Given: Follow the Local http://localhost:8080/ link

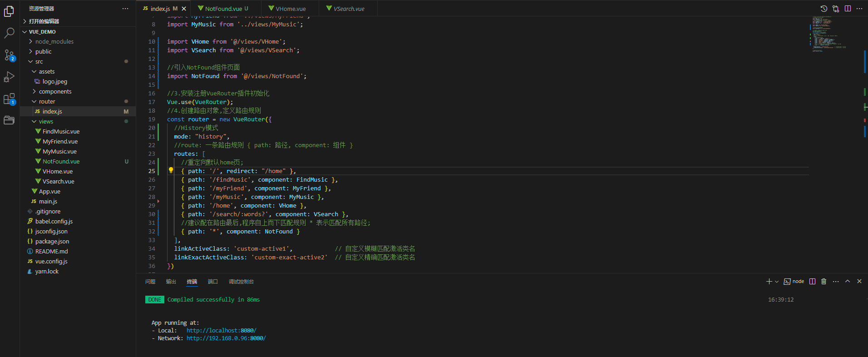Looking at the screenshot, I should click(221, 330).
